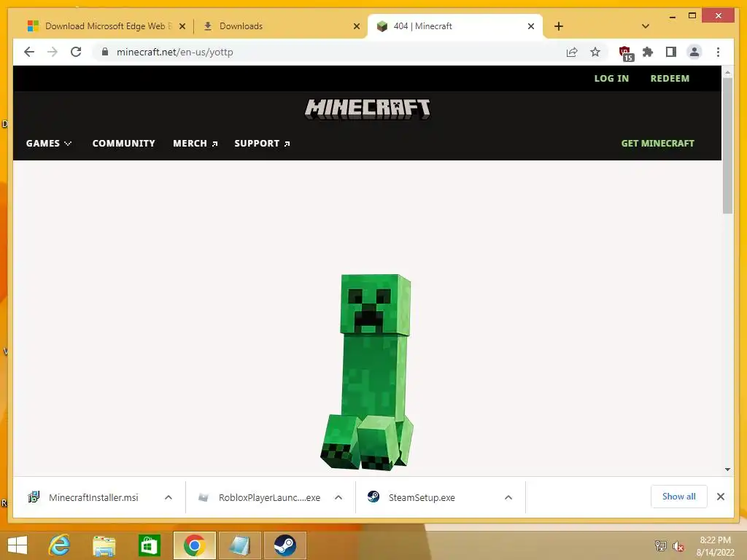This screenshot has height=560, width=747.
Task: Click the network tray icon
Action: pyautogui.click(x=660, y=545)
